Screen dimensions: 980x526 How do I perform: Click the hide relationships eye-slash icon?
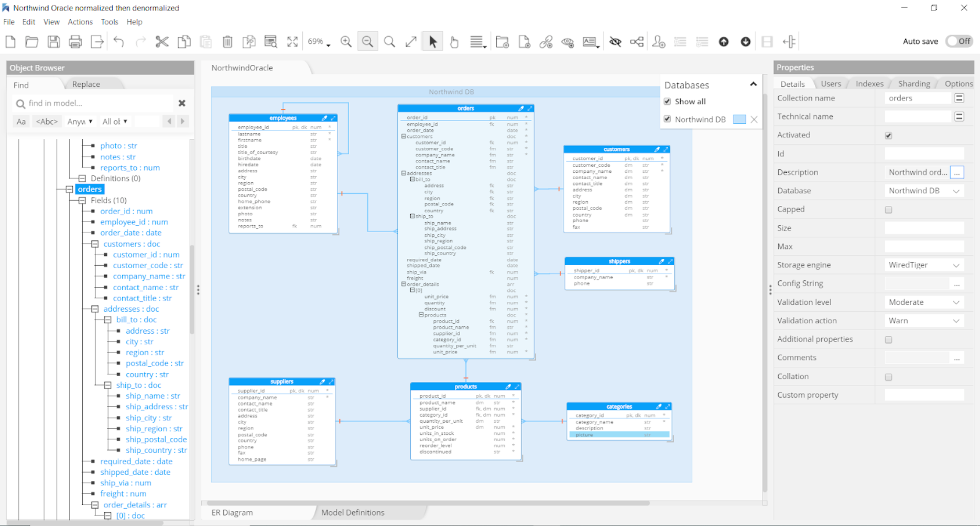click(615, 41)
